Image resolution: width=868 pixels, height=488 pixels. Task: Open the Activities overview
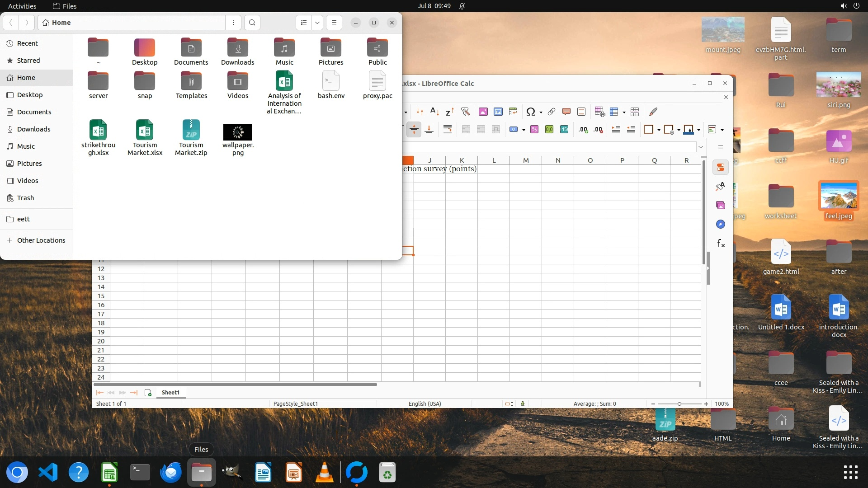click(22, 6)
